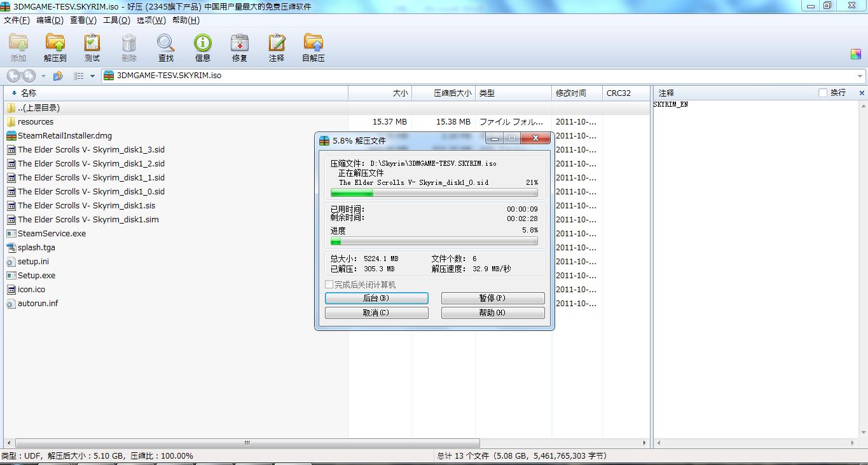Open the view mode dropdown arrow

tap(92, 76)
